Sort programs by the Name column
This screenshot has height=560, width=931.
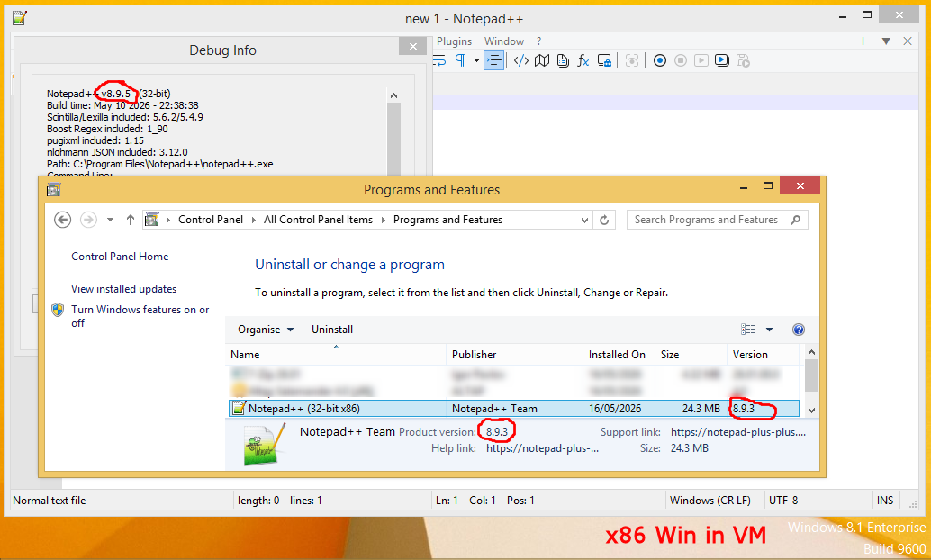pyautogui.click(x=336, y=355)
